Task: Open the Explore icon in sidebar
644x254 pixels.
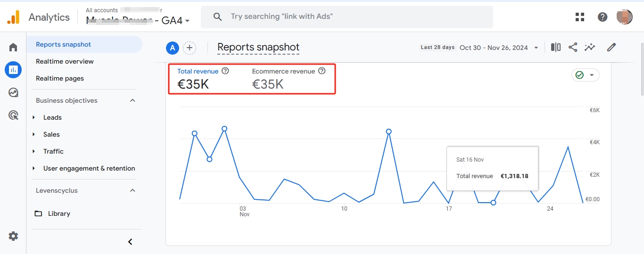Action: [x=13, y=92]
